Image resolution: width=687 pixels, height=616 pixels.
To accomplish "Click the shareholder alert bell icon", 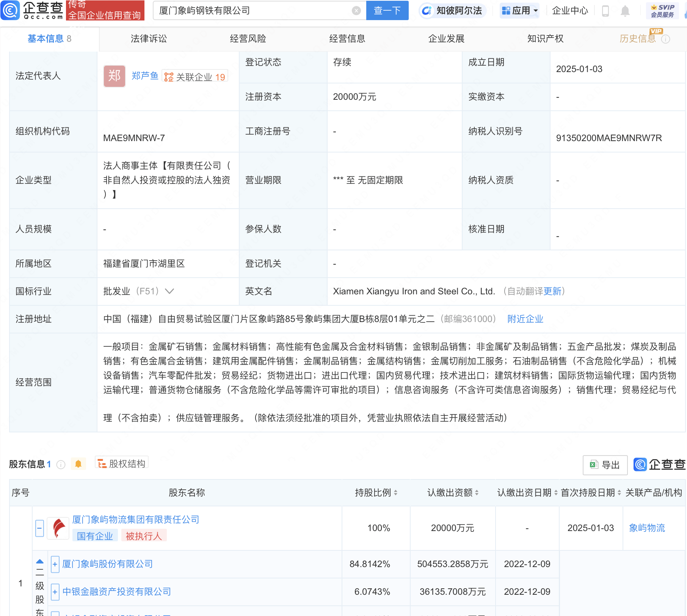I will click(x=78, y=464).
